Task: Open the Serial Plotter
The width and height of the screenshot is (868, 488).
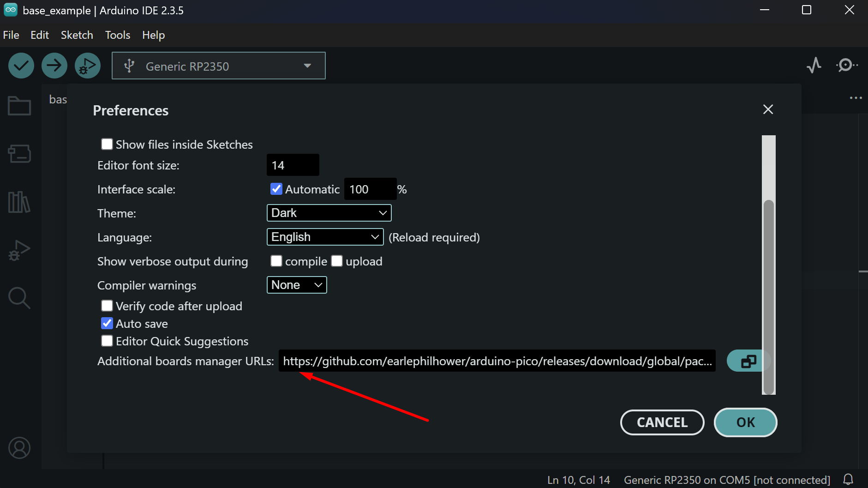Action: (x=814, y=65)
